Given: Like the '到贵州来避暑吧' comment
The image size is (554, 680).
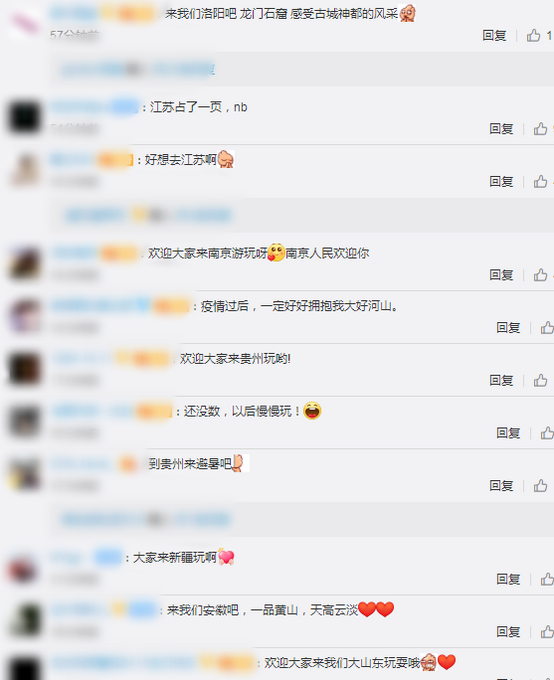Looking at the screenshot, I should [540, 485].
